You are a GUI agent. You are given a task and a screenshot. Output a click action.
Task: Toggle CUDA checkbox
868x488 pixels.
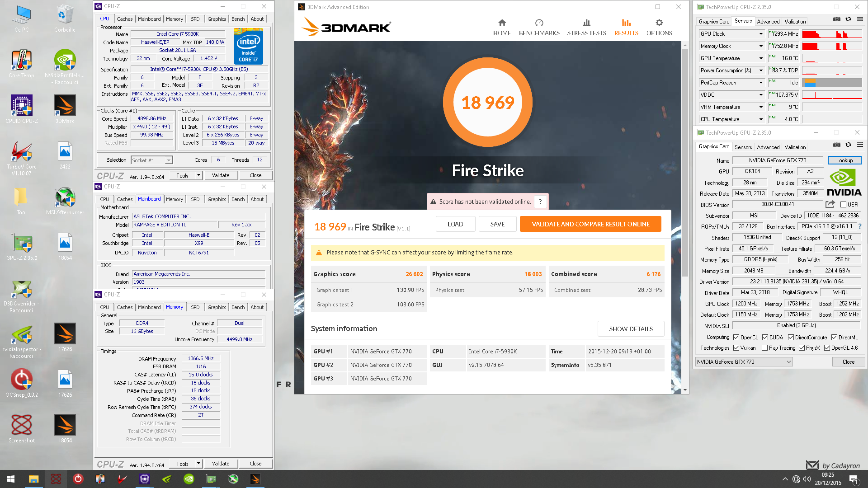click(765, 338)
